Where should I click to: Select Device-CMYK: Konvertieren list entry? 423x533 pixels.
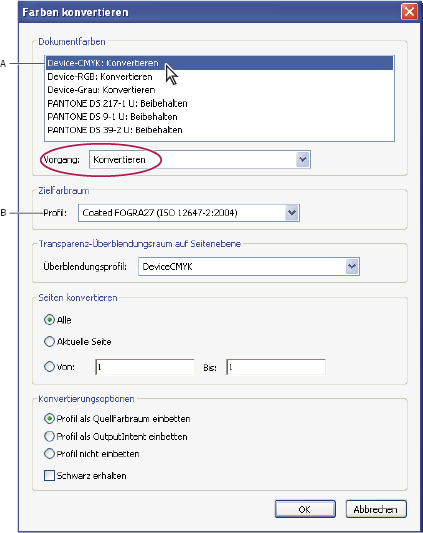[219, 63]
